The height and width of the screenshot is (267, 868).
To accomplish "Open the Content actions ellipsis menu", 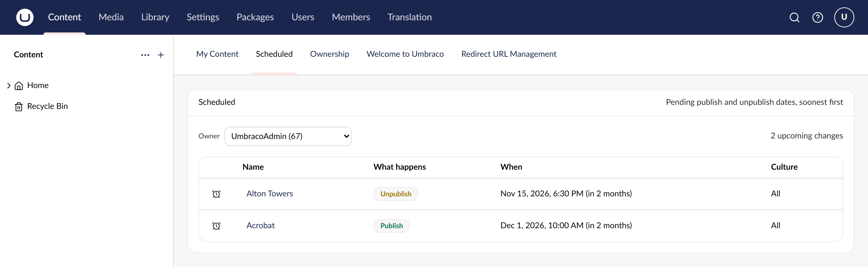I will [145, 55].
